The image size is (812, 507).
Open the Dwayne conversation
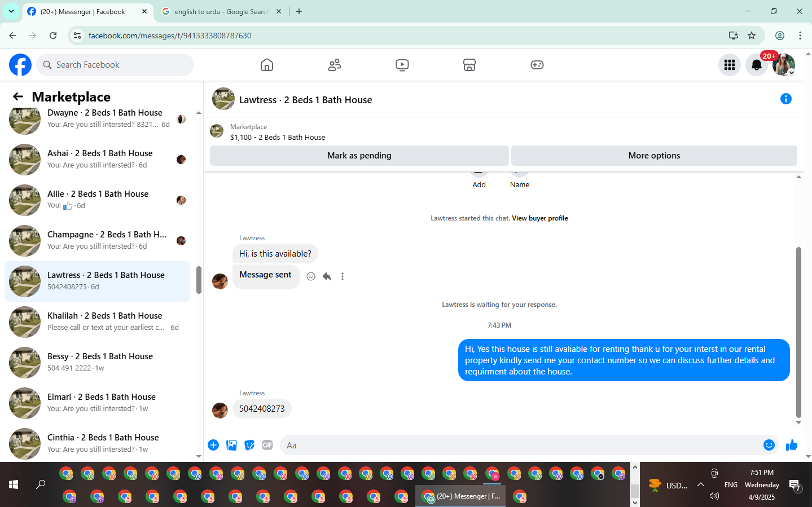(97, 119)
